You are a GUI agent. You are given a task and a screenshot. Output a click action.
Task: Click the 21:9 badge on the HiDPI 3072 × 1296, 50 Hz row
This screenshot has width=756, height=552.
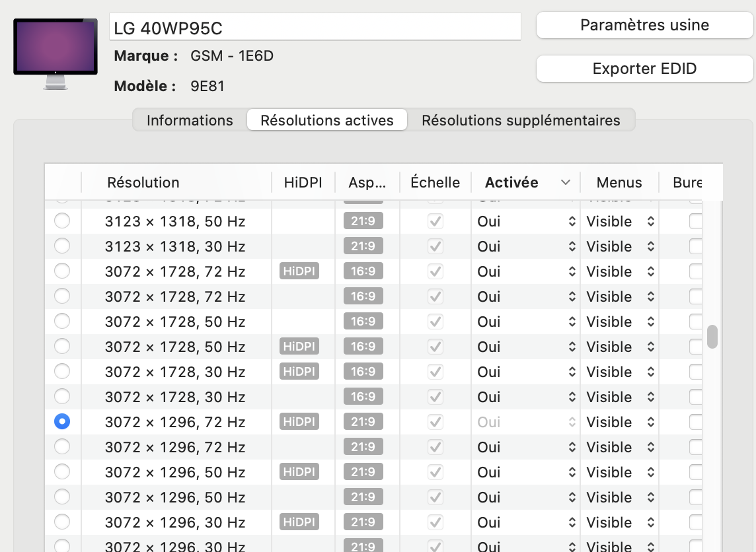[363, 471]
